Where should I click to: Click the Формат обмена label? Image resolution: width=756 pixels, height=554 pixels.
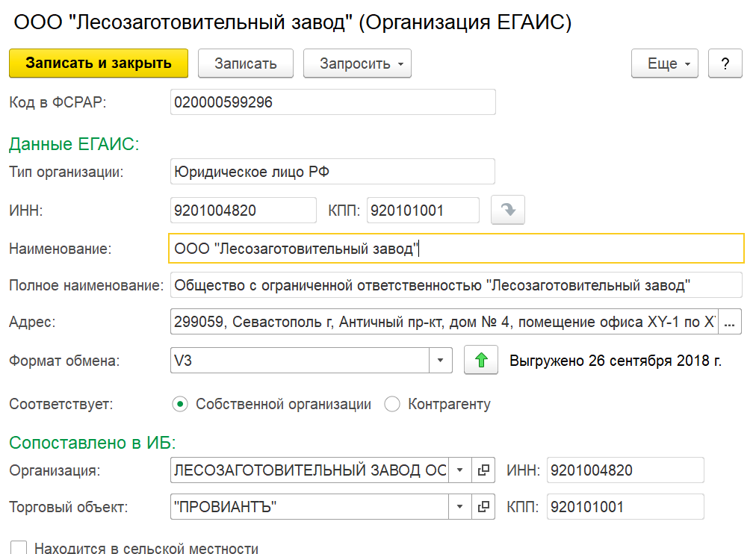pos(64,361)
